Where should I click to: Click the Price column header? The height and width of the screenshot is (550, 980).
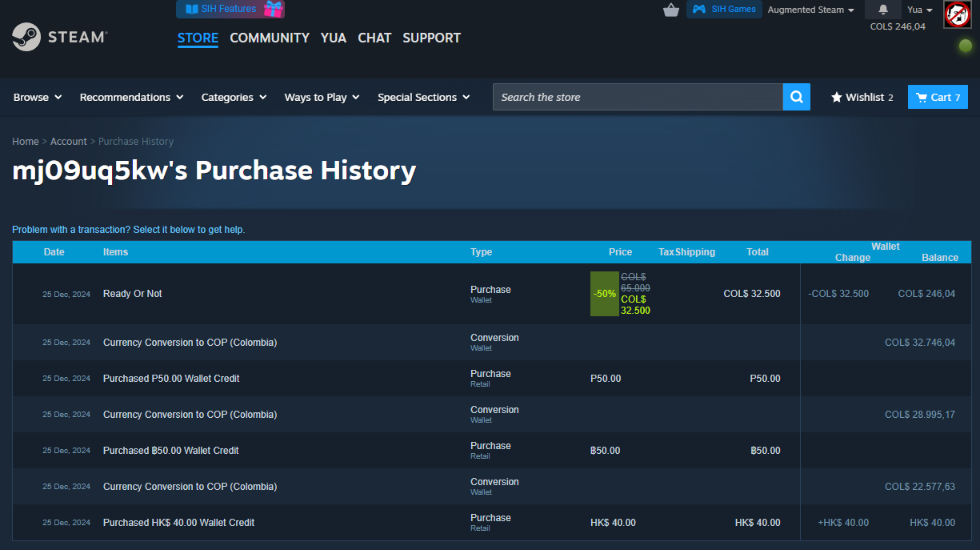click(620, 252)
